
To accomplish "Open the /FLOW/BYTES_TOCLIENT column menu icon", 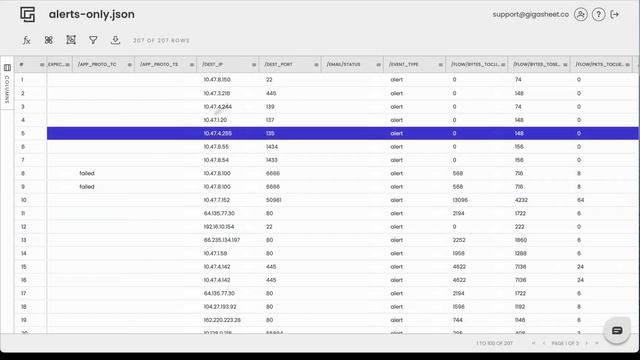I will click(503, 64).
